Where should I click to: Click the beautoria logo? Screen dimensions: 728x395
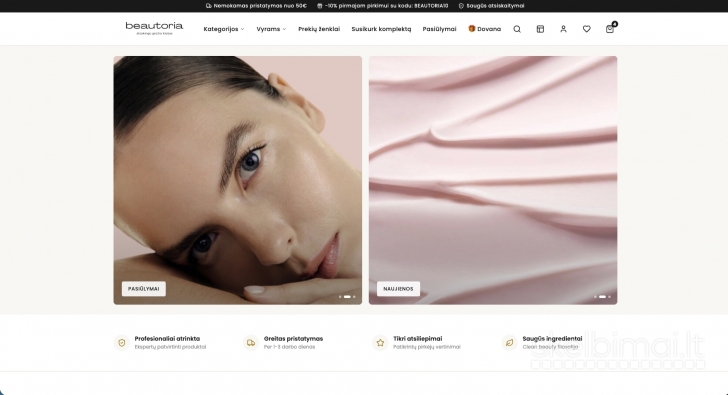pos(154,28)
